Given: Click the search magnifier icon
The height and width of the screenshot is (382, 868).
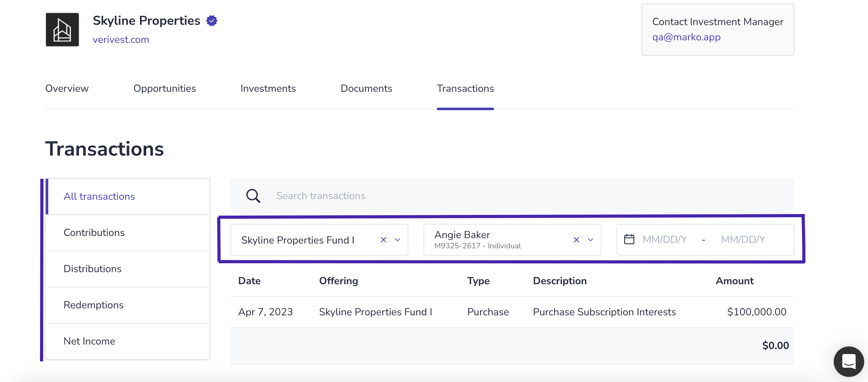Looking at the screenshot, I should [x=253, y=196].
